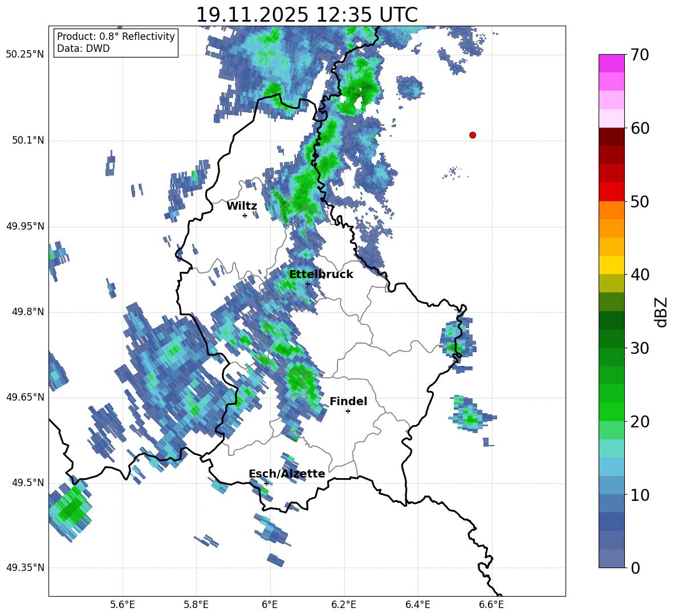Click the latitude label '49.35°N'
Image resolution: width=675 pixels, height=616 pixels.
(26, 568)
